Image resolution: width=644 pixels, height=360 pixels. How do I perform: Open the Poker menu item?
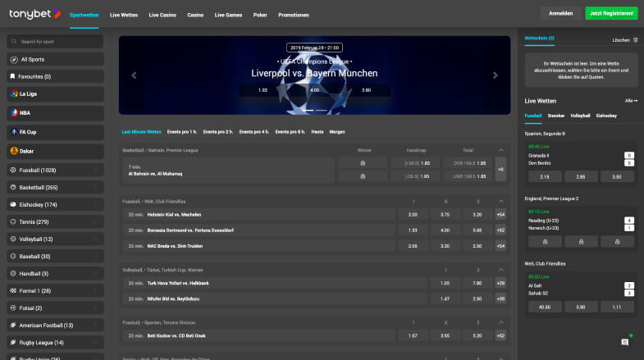click(260, 16)
